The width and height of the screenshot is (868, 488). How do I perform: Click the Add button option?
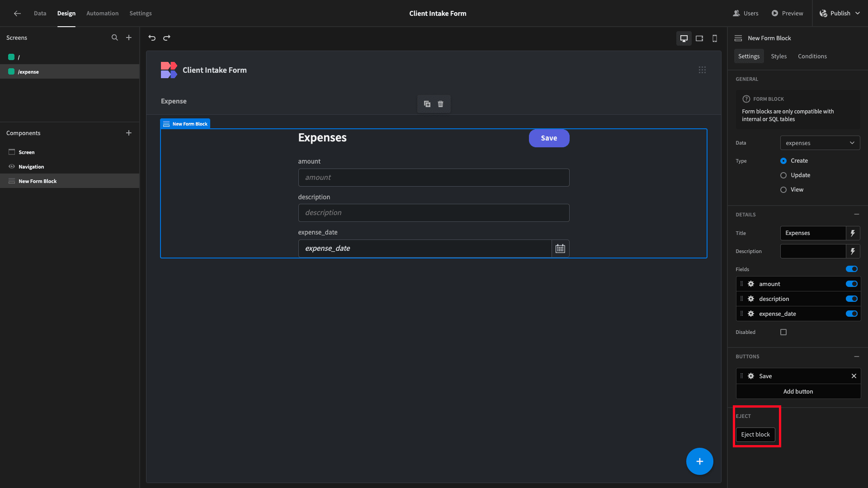point(798,392)
